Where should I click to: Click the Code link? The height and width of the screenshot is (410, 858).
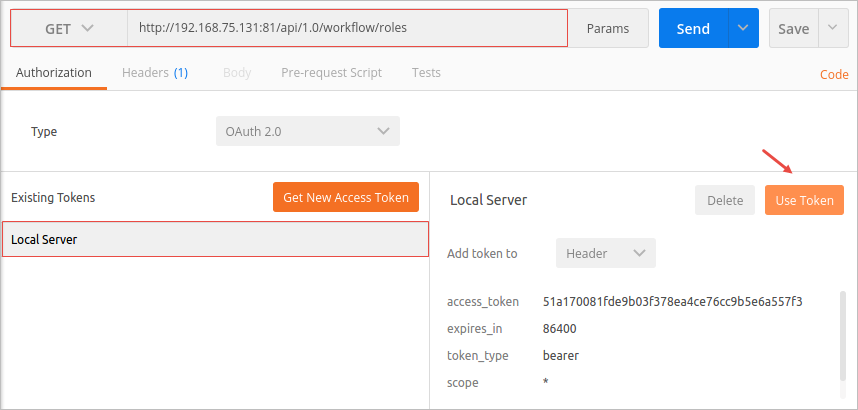click(833, 75)
